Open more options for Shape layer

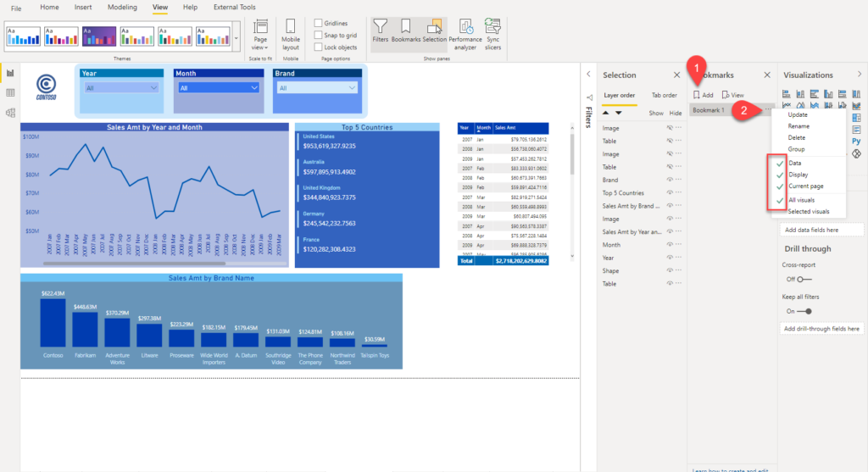679,270
